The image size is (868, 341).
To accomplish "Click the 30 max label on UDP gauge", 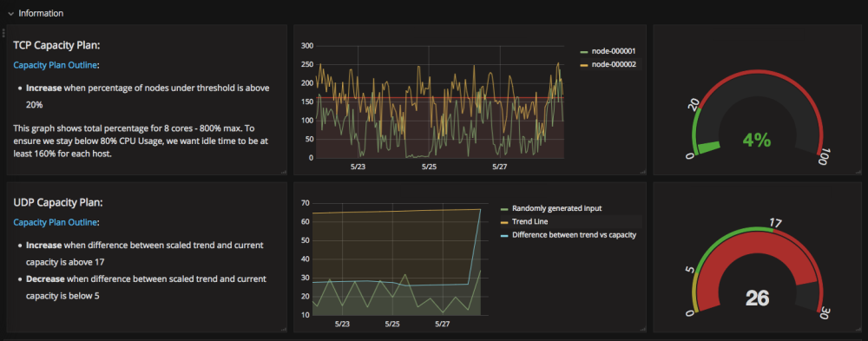I will [824, 313].
